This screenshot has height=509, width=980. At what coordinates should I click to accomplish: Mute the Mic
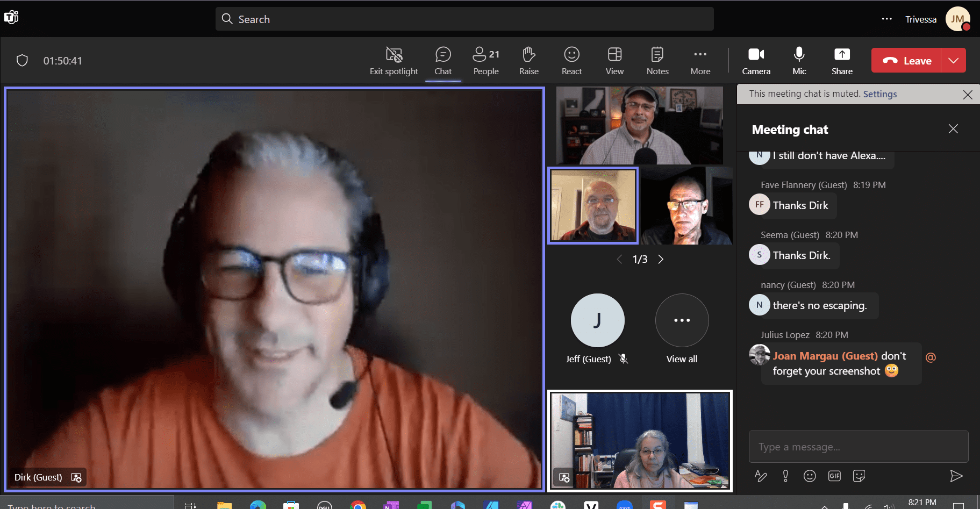tap(799, 61)
